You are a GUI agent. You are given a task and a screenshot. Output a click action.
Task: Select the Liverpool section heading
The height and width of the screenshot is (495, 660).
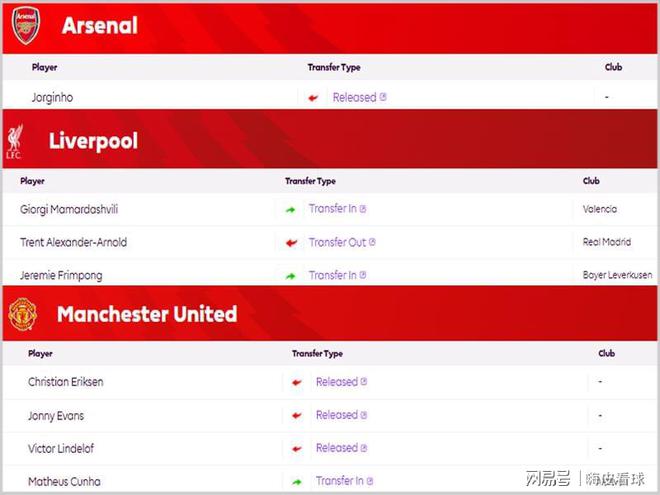click(x=93, y=141)
